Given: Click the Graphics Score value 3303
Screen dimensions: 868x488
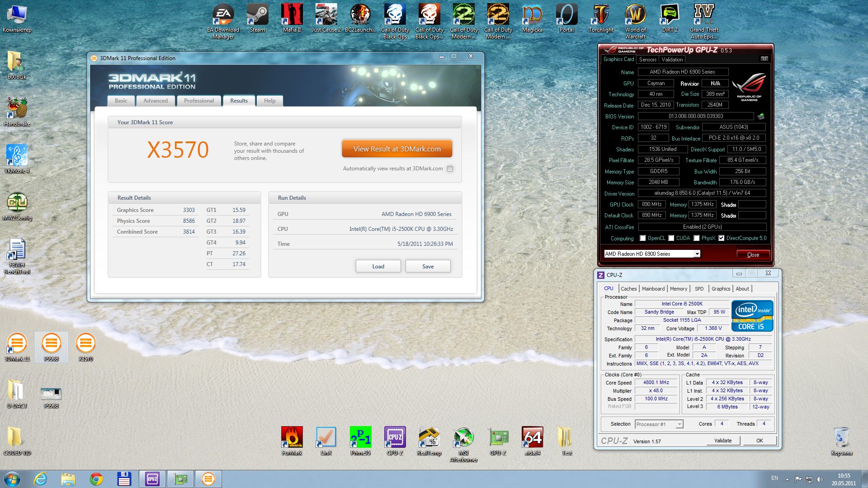Looking at the screenshot, I should tap(189, 210).
